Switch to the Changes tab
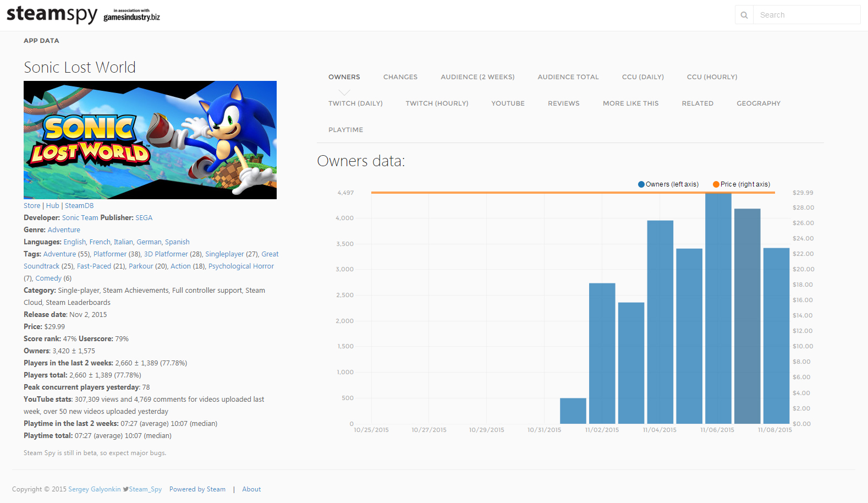Screen dimensions: 868x503 400,77
